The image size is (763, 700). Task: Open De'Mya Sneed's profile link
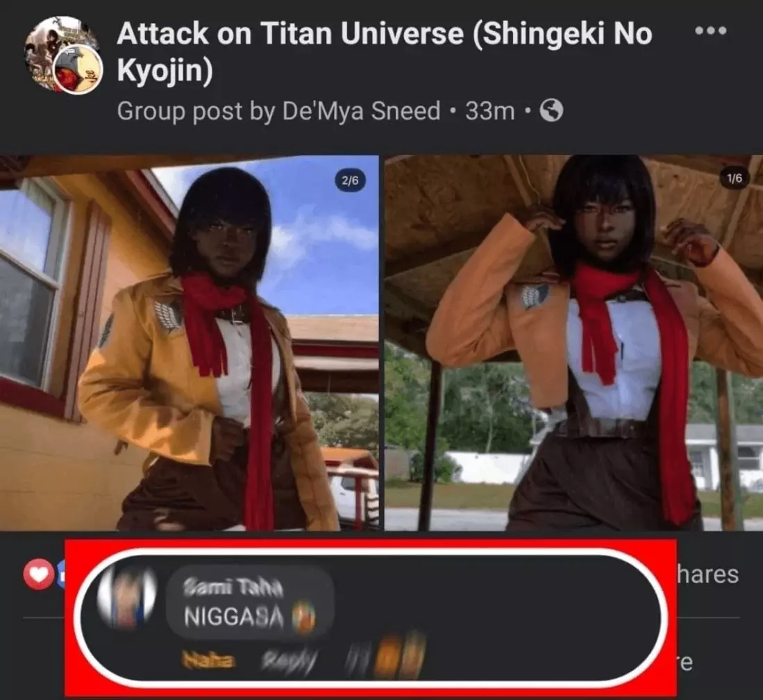click(x=361, y=111)
